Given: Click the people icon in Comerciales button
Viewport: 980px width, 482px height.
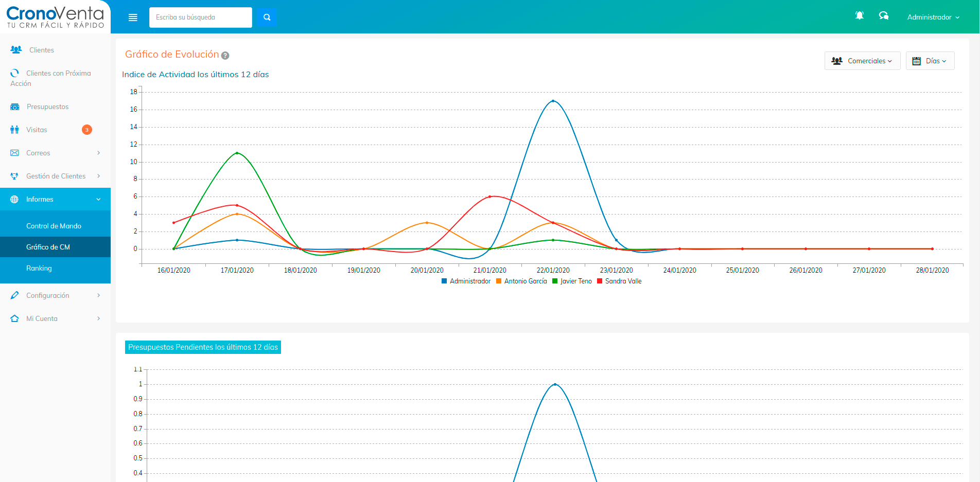Looking at the screenshot, I should tap(837, 61).
